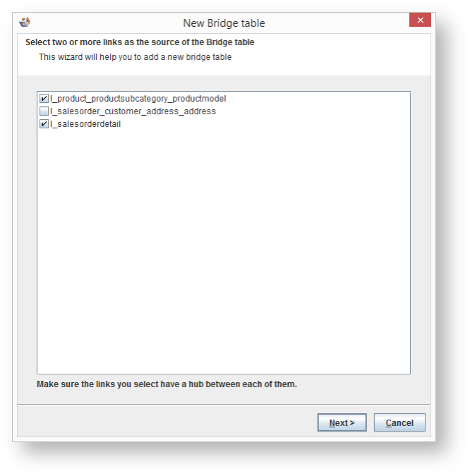Select the l_product_productsubcategory_productmodel link label
The image size is (470, 476).
[138, 99]
